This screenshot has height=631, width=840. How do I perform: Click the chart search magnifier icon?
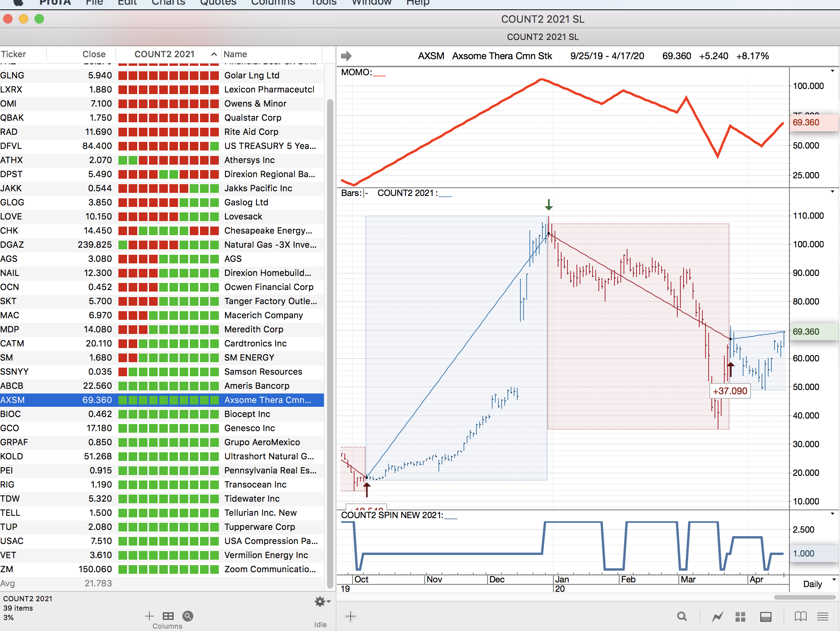coord(682,616)
